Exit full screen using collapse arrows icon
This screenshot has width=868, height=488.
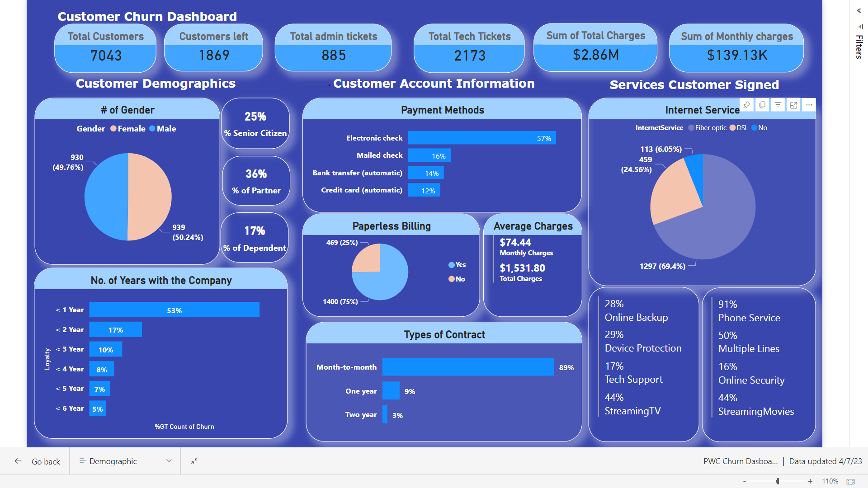[194, 461]
